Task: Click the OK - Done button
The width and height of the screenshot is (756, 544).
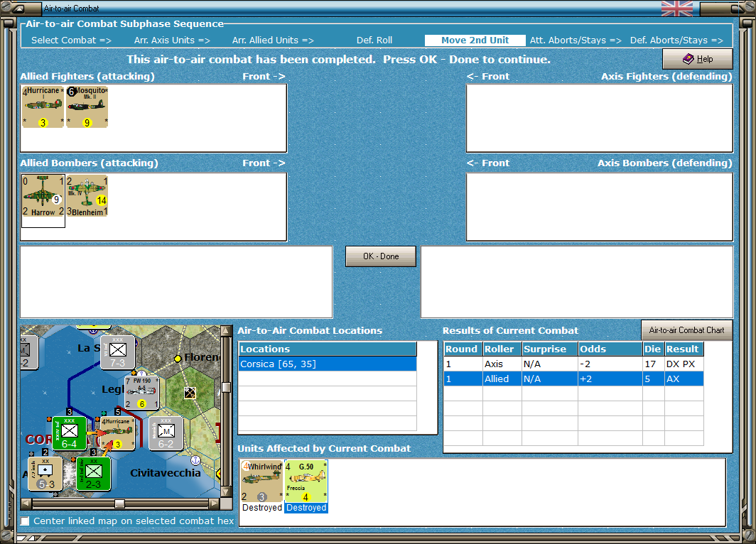Action: point(380,256)
